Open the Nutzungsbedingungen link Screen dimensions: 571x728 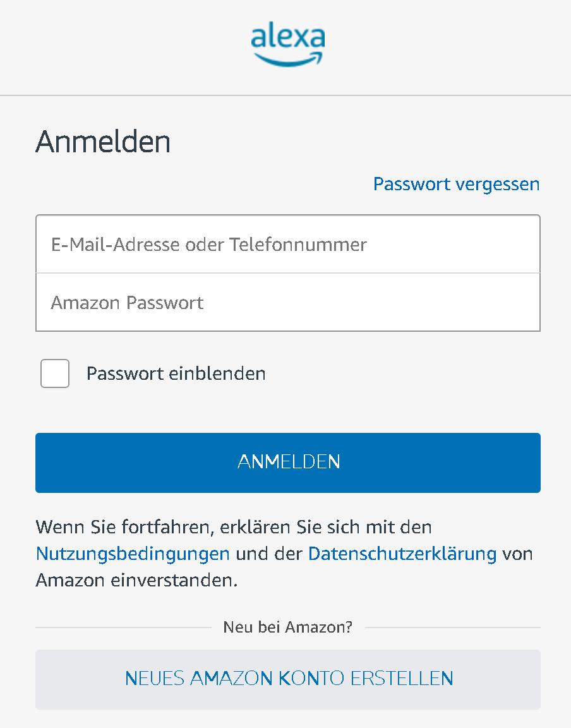pos(133,554)
